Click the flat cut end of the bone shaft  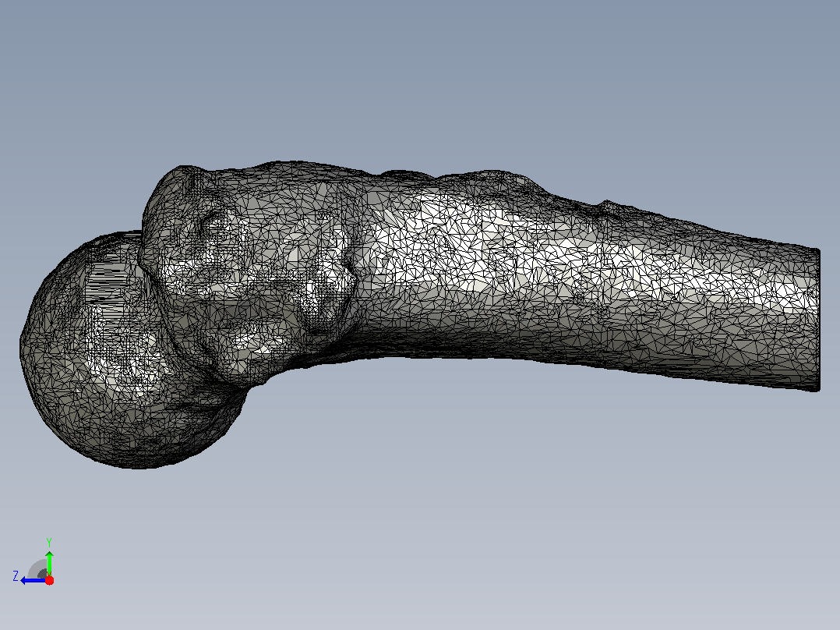(817, 320)
